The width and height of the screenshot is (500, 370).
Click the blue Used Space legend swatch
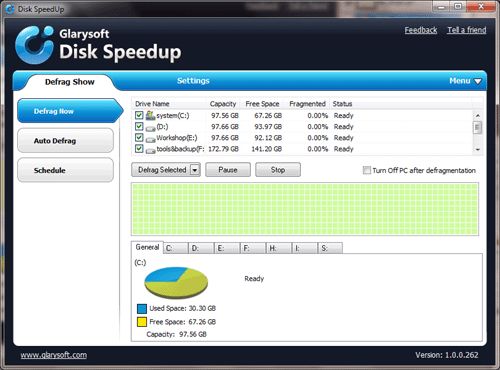(x=142, y=308)
